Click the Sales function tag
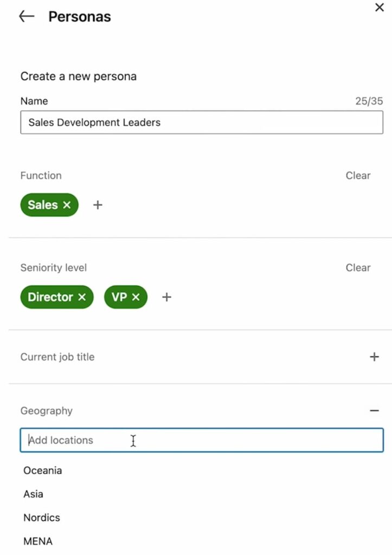Screen dimensions: 392x555 42,205
